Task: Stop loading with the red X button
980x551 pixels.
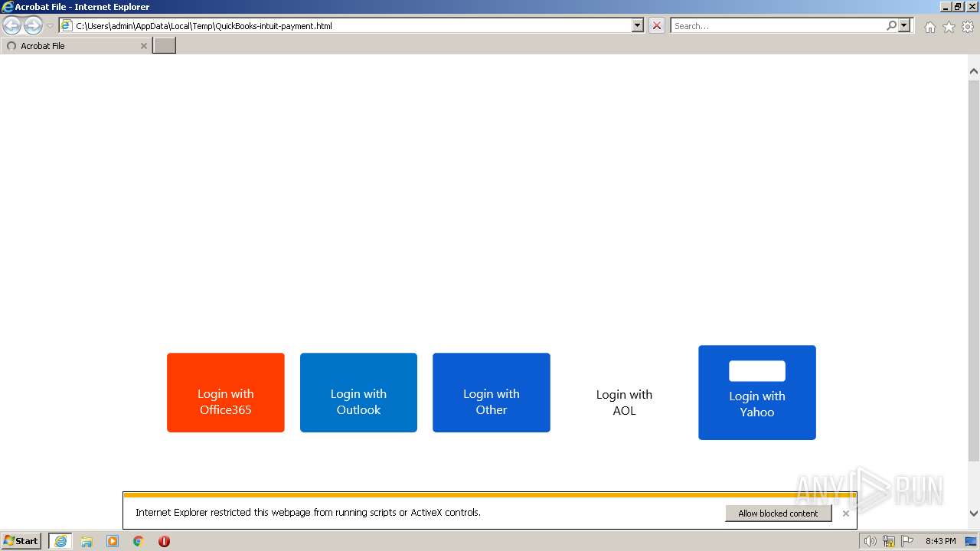Action: click(x=657, y=25)
